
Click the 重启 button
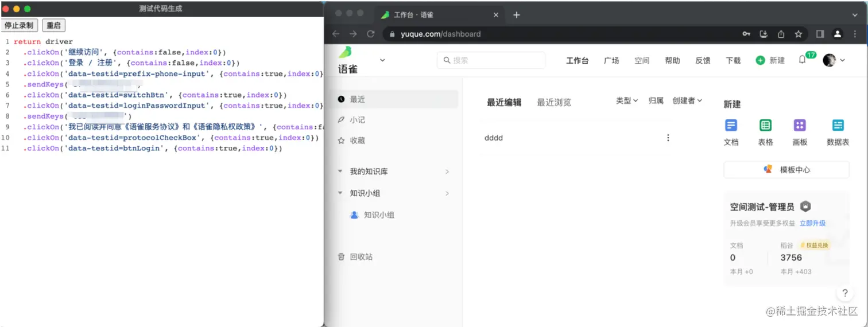click(53, 25)
